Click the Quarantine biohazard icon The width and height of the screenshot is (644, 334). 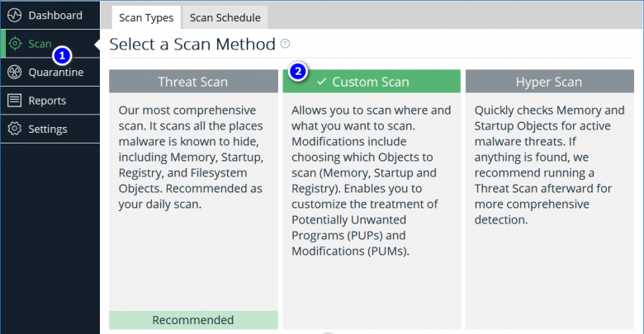(x=14, y=73)
